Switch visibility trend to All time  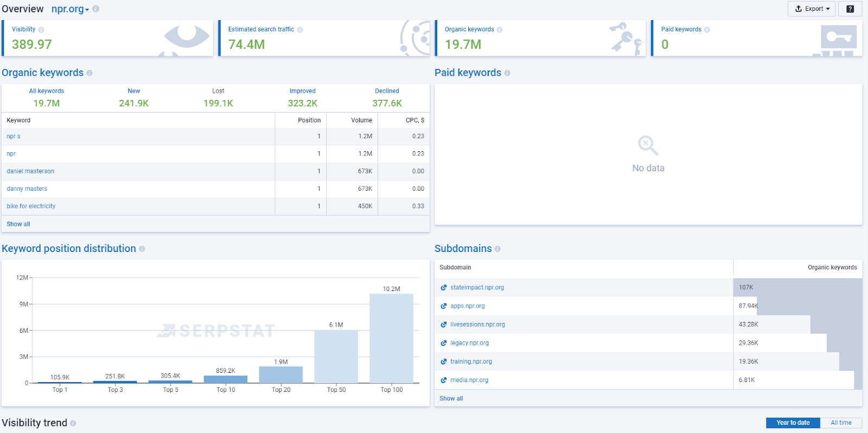[841, 423]
